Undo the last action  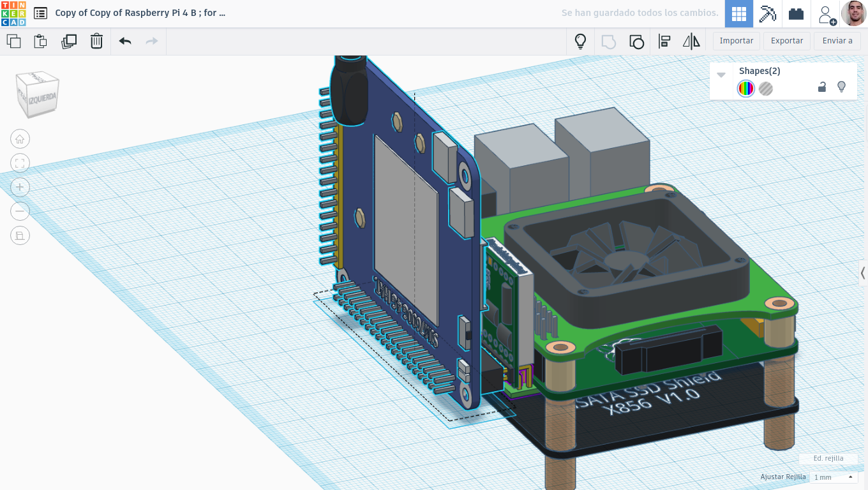tap(125, 41)
